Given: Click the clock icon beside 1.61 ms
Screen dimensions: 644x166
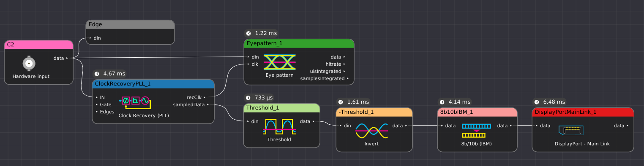Looking at the screenshot, I should point(341,102).
